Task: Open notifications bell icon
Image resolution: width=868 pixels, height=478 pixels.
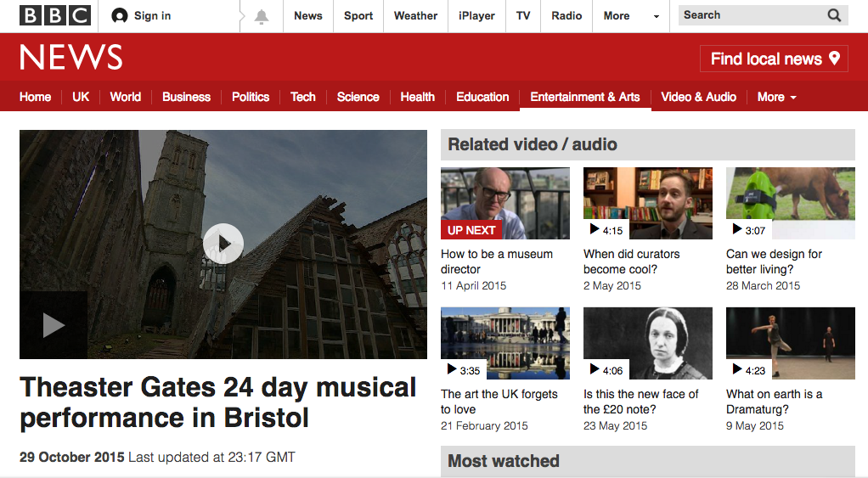Action: [262, 17]
